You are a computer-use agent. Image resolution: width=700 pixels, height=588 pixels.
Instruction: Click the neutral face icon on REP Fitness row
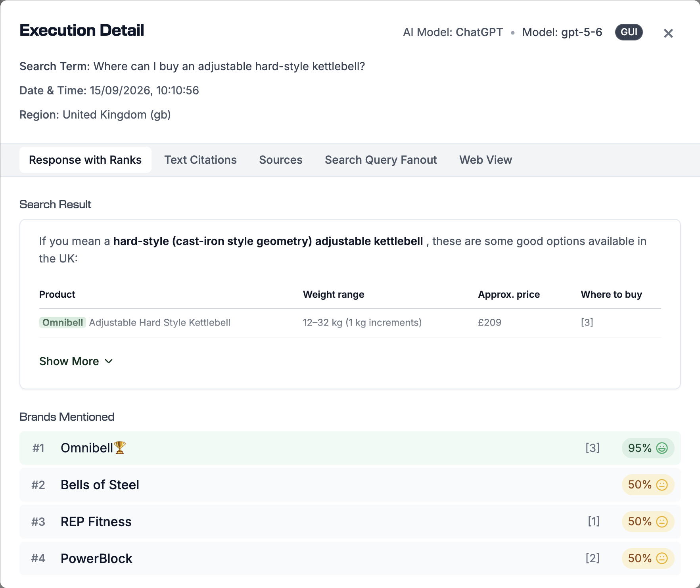coord(662,522)
